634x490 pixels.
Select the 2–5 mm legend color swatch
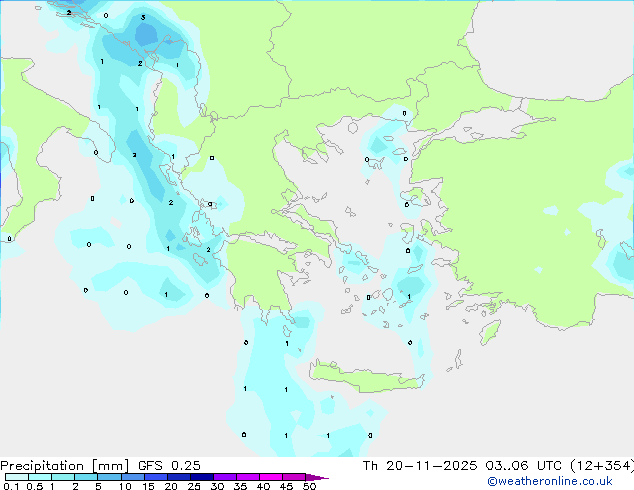tap(86, 477)
